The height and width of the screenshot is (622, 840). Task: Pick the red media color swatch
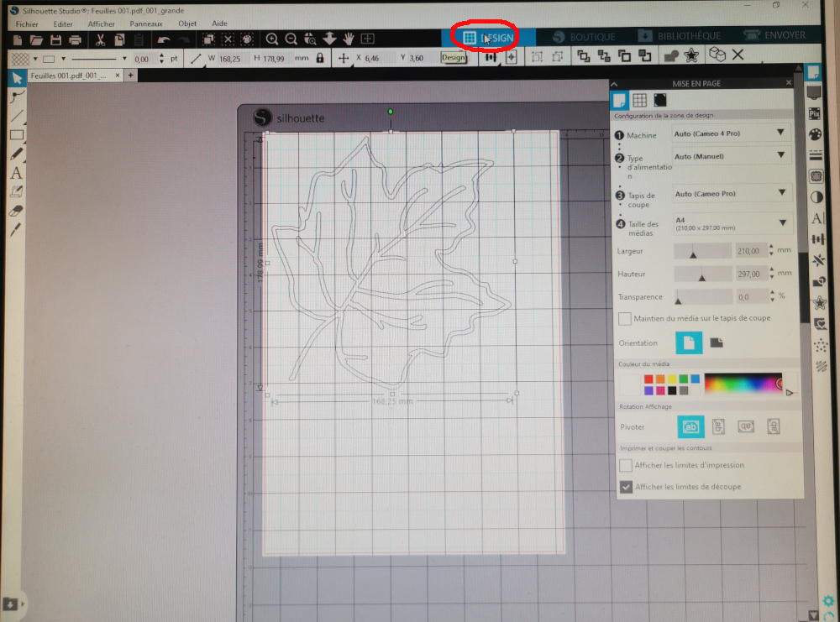[x=648, y=379]
